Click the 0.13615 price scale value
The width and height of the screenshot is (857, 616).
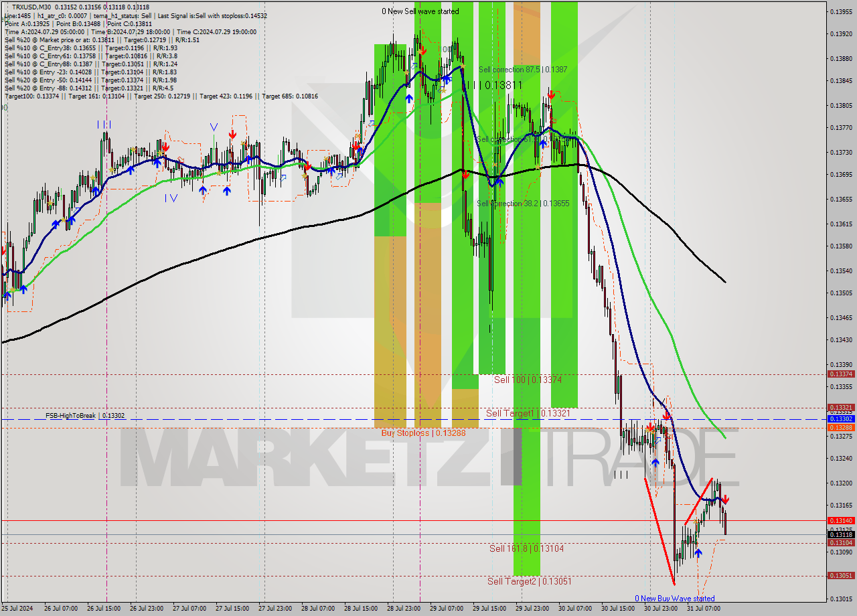[841, 224]
